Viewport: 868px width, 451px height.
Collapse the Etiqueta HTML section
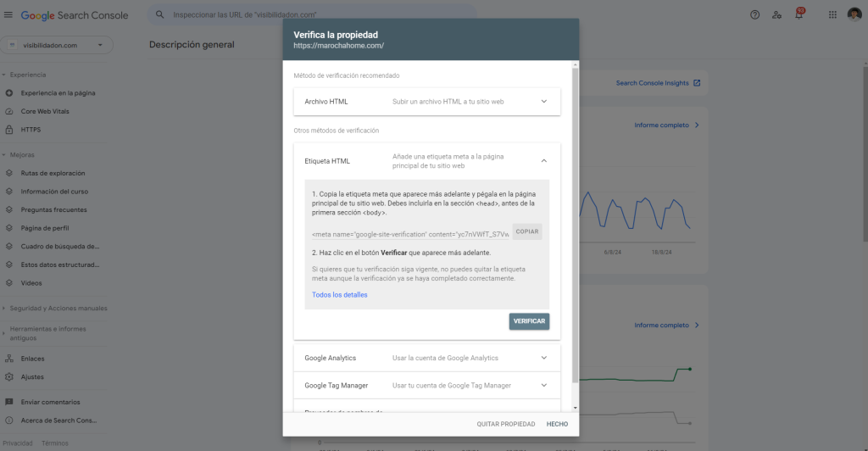(x=544, y=161)
